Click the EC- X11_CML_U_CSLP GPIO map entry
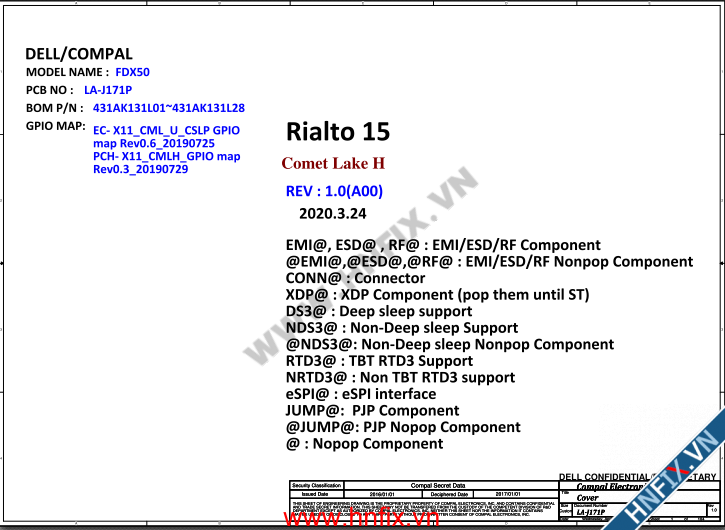Screen dimensions: 725x530 (165, 137)
